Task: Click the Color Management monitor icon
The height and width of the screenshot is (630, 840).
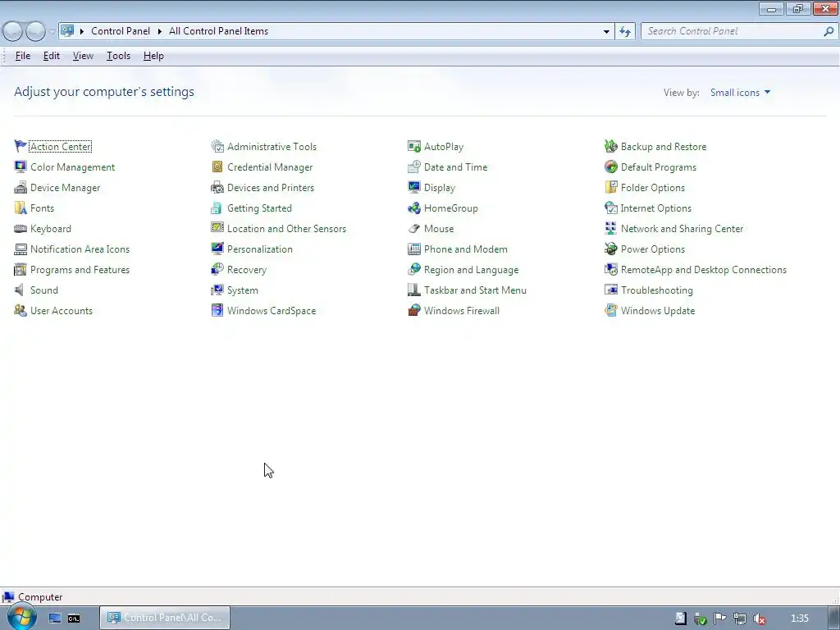Action: (21, 167)
